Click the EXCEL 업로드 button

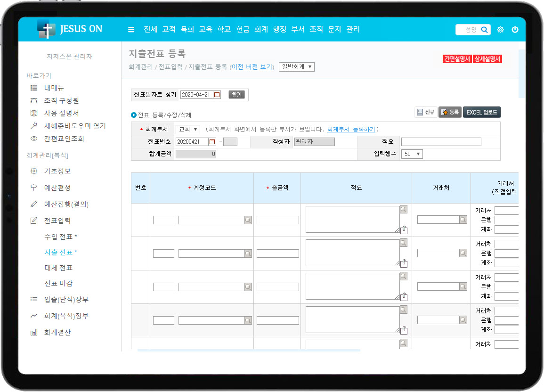pos(481,112)
